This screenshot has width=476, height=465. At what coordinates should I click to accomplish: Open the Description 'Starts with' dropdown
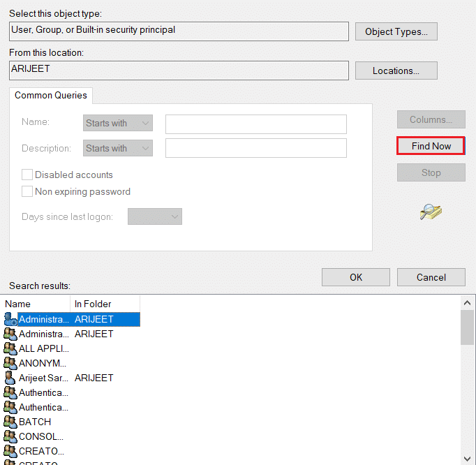coord(118,148)
